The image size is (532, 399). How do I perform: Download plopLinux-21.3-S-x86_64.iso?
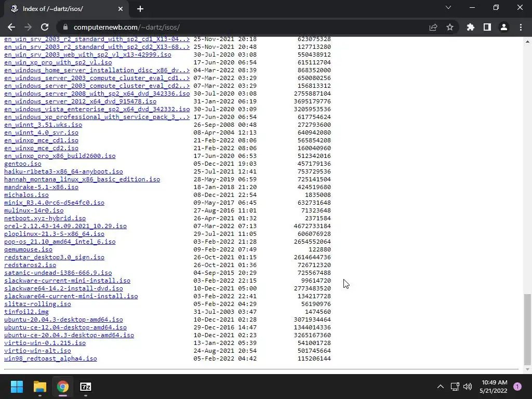(x=54, y=234)
